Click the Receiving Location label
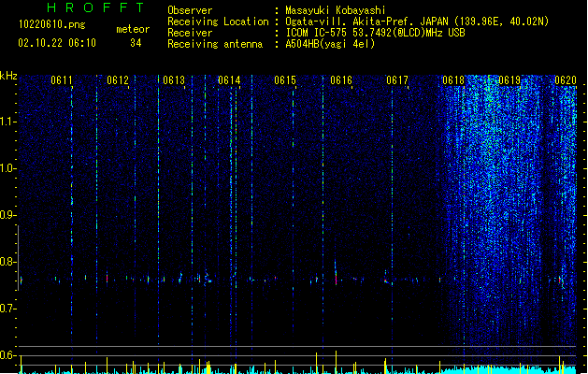The width and height of the screenshot is (588, 374). coord(218,22)
